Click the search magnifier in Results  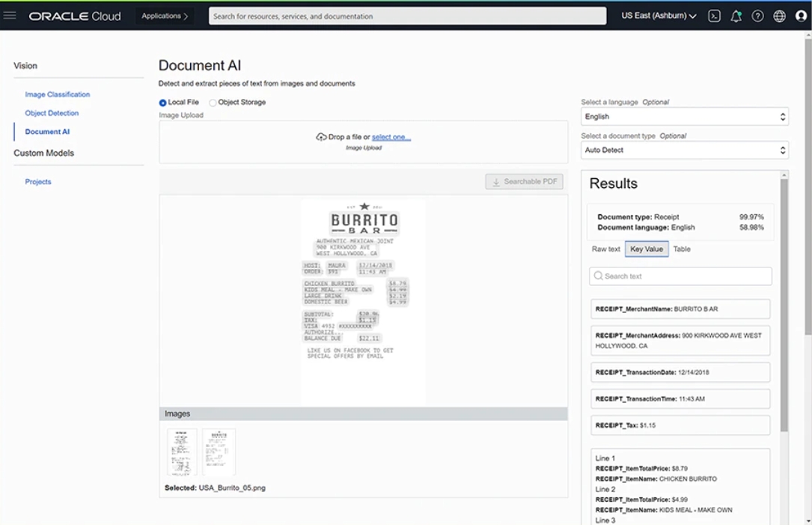tap(598, 276)
